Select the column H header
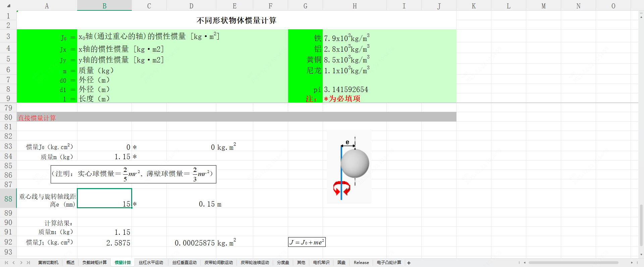The height and width of the screenshot is (267, 644). pos(355,6)
